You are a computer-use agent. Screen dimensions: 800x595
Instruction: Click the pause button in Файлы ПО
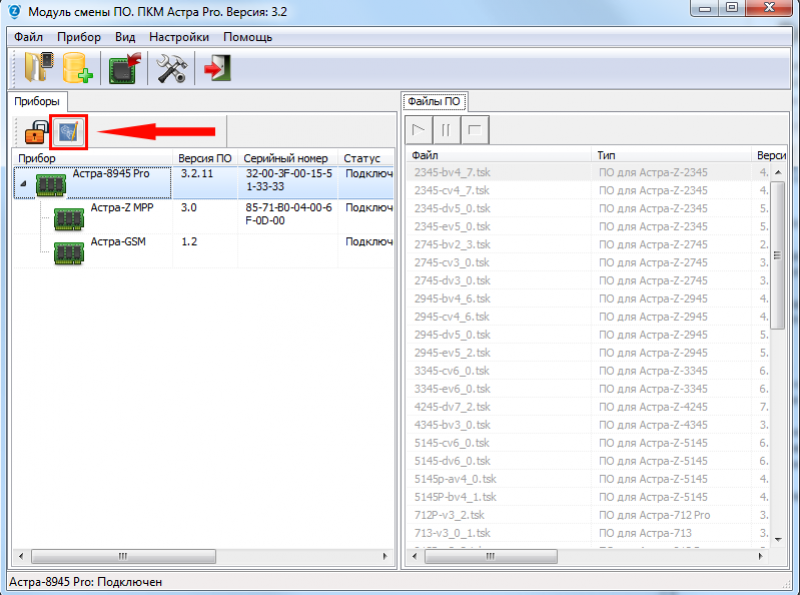(446, 130)
